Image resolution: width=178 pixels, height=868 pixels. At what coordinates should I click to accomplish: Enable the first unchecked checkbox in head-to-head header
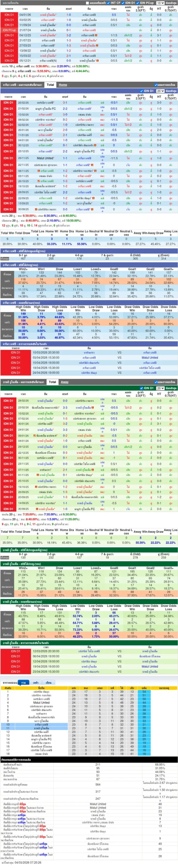[87, 3]
